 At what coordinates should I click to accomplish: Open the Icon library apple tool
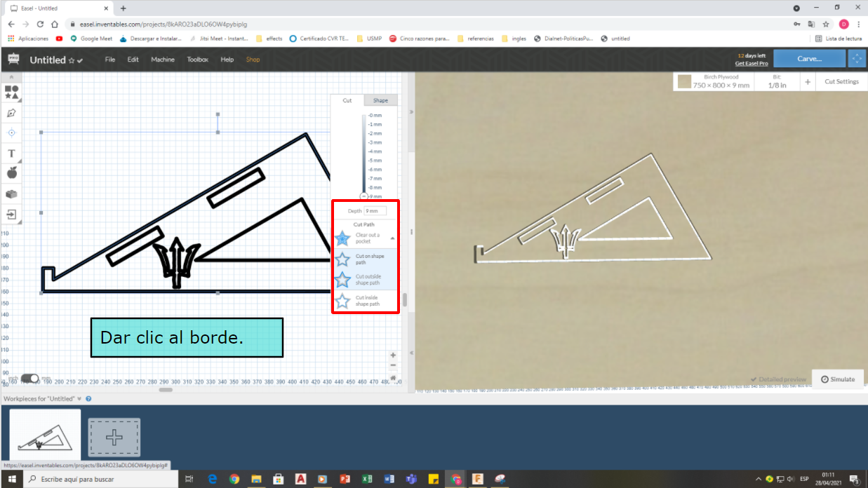coord(11,172)
